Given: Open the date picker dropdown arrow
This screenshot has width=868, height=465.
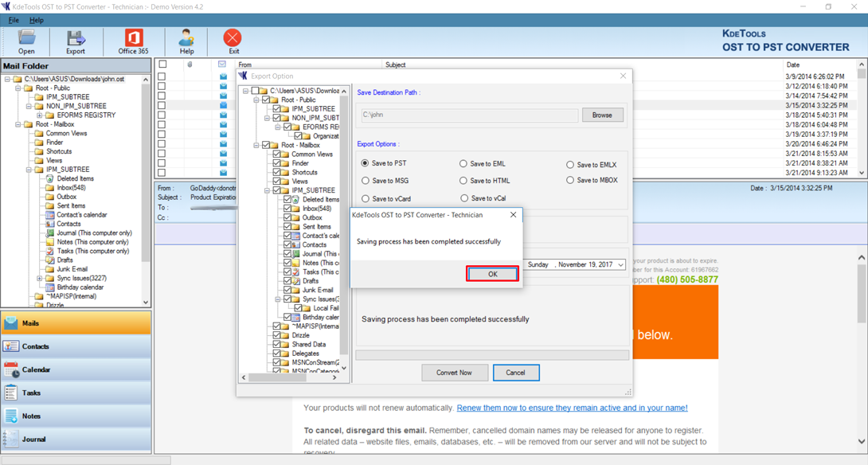Looking at the screenshot, I should click(620, 264).
